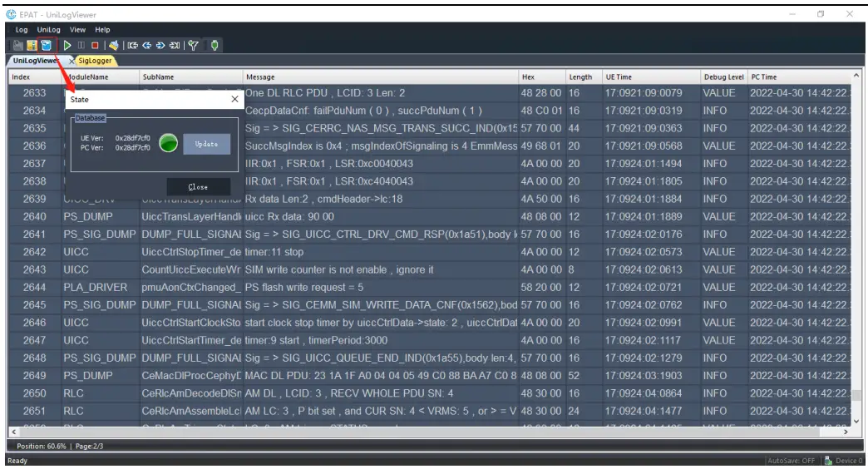Click the Close button in State dialog

coord(198,186)
